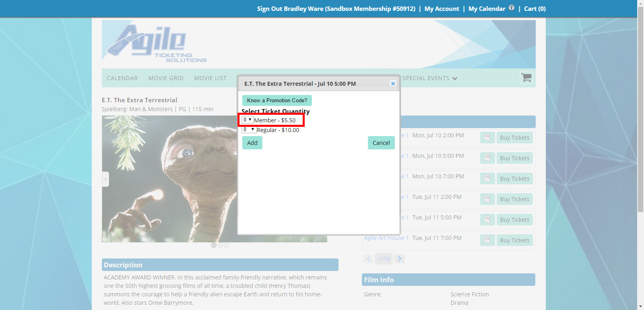Open Cart (0) link
644x310 pixels.
[x=535, y=8]
